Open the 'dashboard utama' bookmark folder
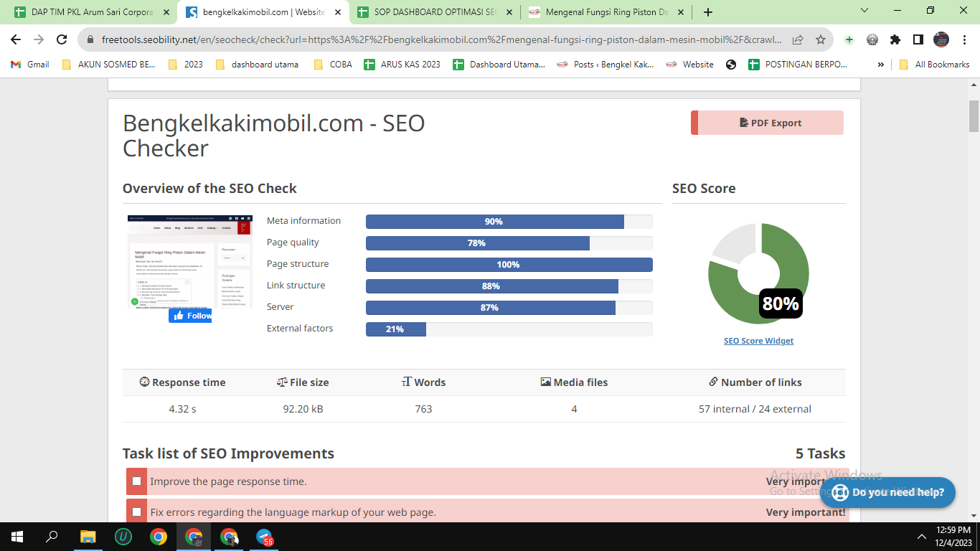The image size is (980, 551). click(256, 65)
